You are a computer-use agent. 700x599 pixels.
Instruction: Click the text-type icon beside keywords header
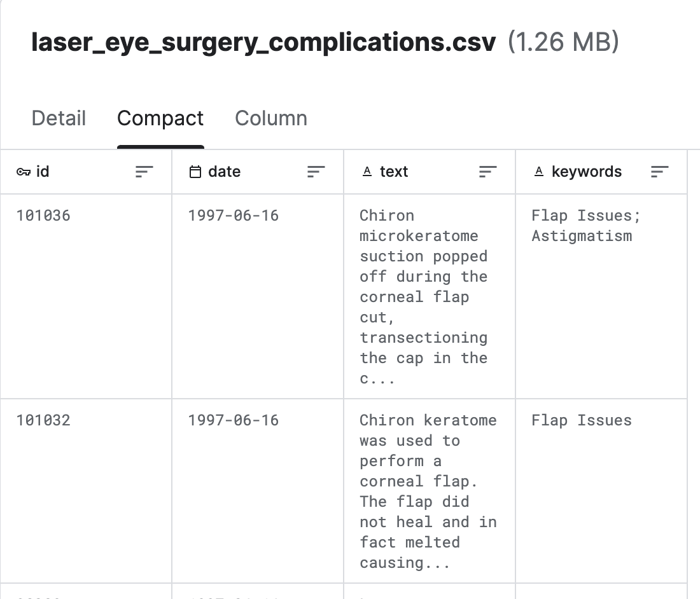tap(538, 172)
